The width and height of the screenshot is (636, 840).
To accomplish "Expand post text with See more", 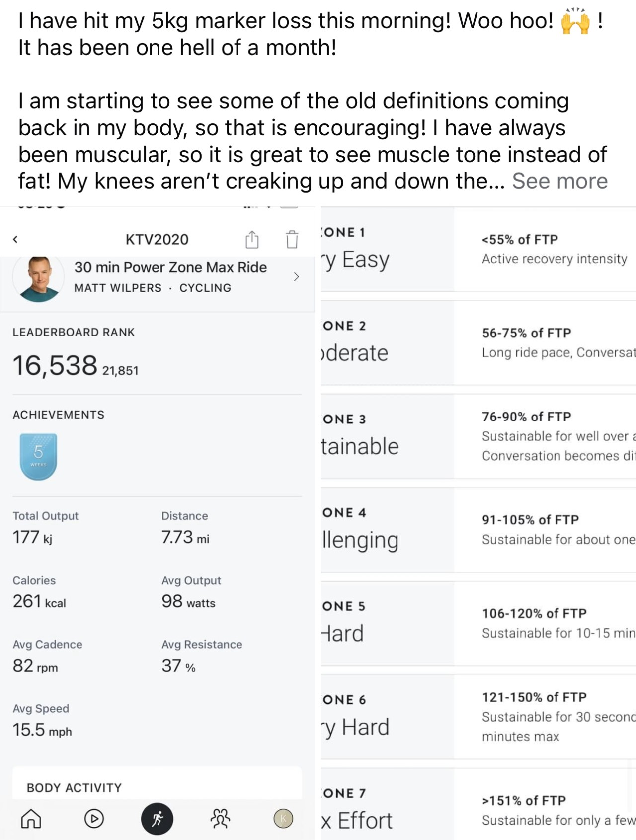I will pyautogui.click(x=559, y=181).
